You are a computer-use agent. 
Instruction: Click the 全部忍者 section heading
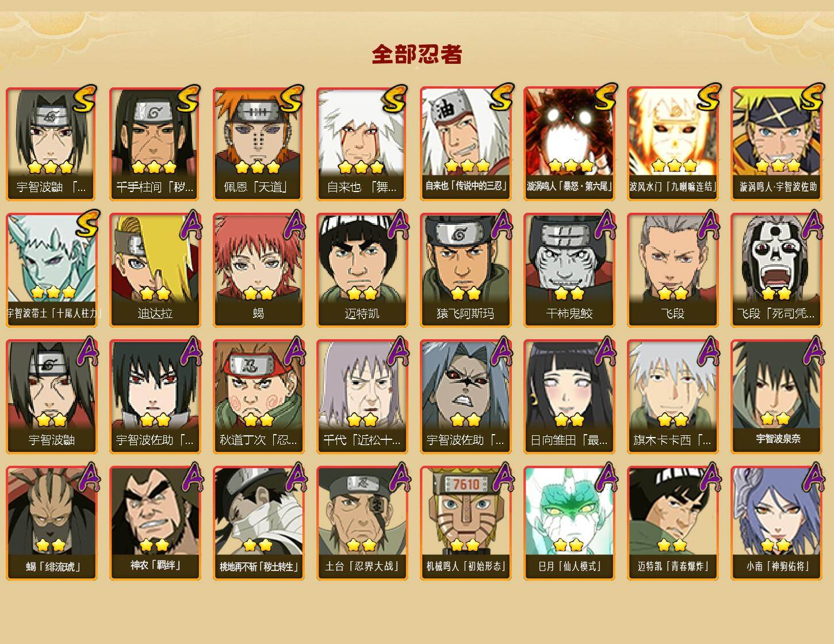tap(417, 55)
